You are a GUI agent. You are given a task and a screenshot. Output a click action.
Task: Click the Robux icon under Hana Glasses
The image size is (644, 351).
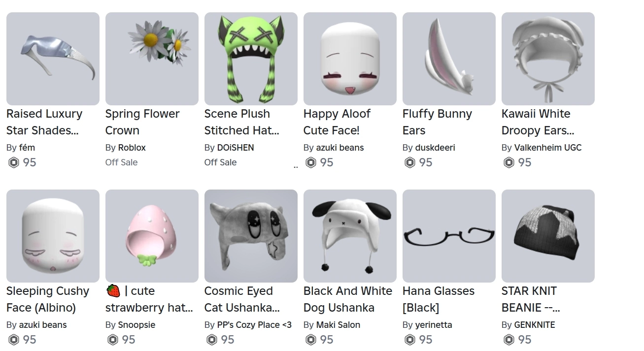(x=409, y=340)
